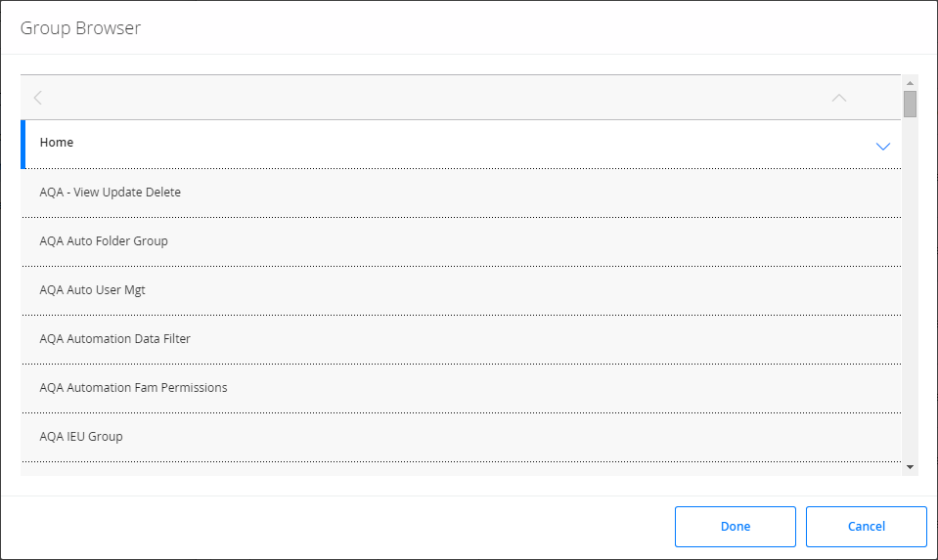Click the group list scrollbar thumb
Screen dimensions: 938x560
(910, 104)
